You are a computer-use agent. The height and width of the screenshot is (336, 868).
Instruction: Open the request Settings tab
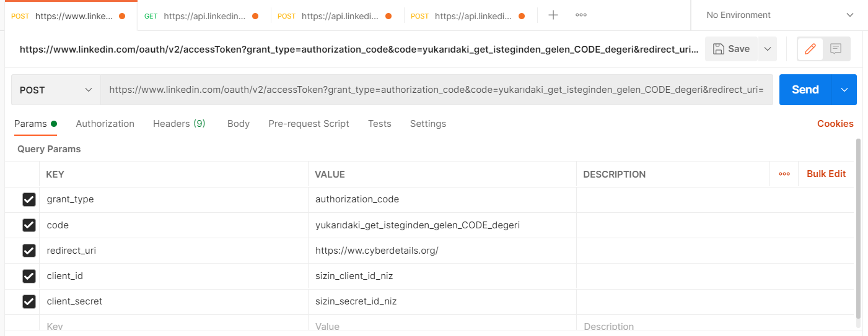click(x=428, y=124)
